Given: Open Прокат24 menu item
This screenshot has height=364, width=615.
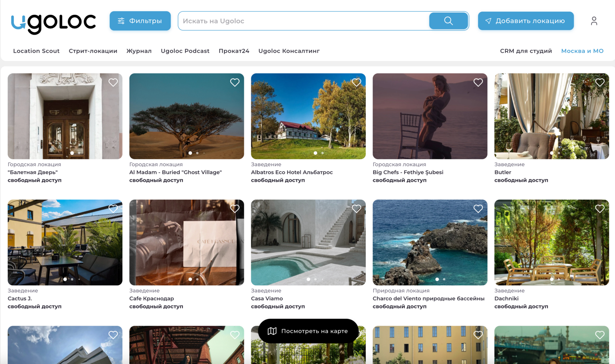Looking at the screenshot, I should (234, 51).
